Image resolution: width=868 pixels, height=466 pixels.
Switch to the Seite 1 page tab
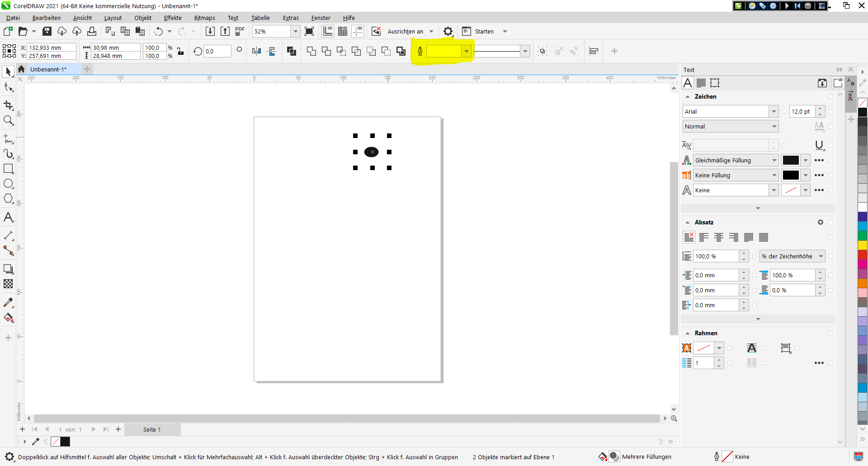coord(152,429)
